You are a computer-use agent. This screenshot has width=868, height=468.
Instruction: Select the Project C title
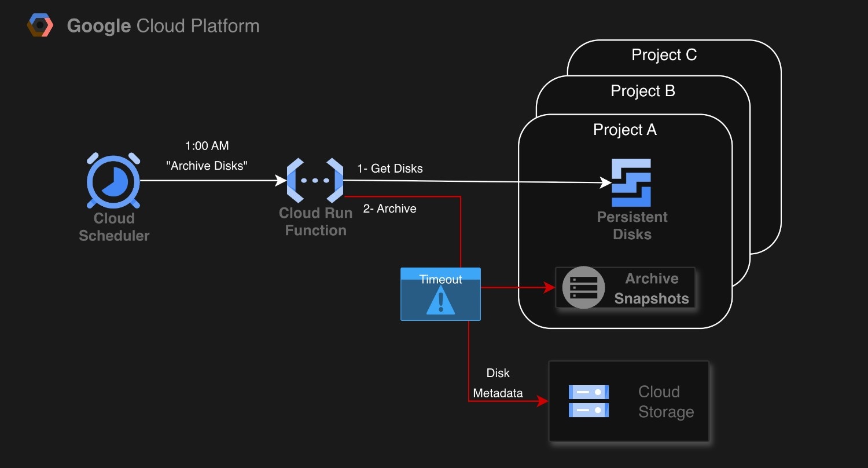pyautogui.click(x=664, y=55)
